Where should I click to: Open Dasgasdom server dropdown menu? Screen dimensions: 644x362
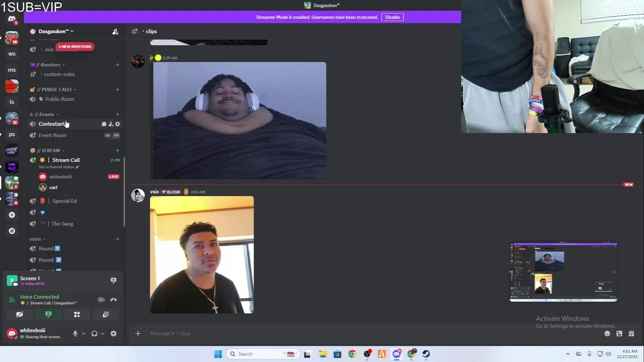point(56,31)
